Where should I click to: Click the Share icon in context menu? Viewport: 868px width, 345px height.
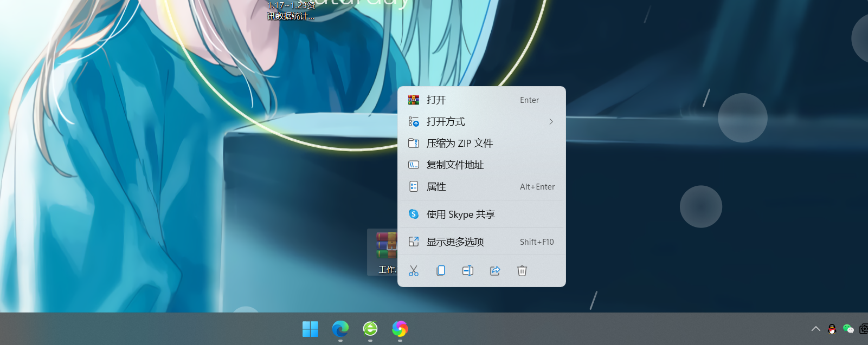495,271
